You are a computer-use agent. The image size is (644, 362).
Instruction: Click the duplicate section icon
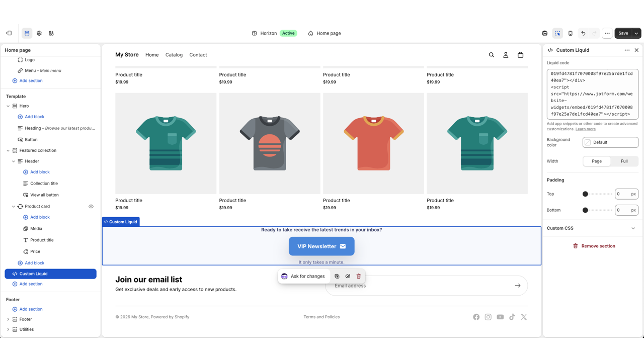pyautogui.click(x=337, y=276)
